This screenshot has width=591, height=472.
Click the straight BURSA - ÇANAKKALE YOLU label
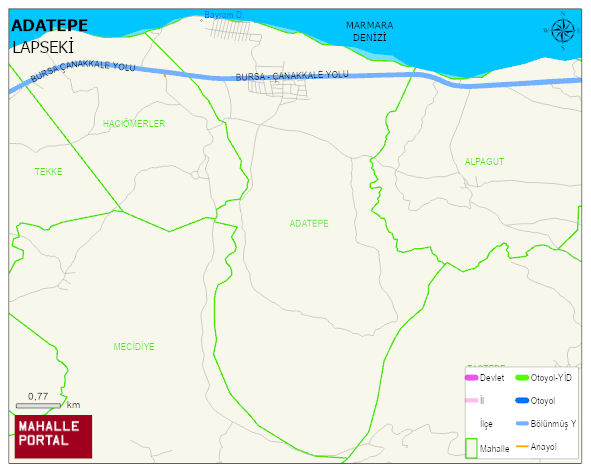(292, 76)
